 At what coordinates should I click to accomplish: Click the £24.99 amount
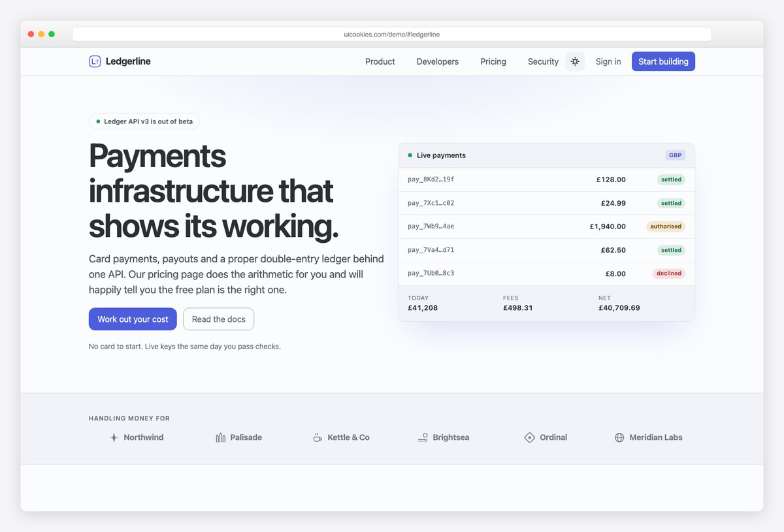click(x=613, y=203)
